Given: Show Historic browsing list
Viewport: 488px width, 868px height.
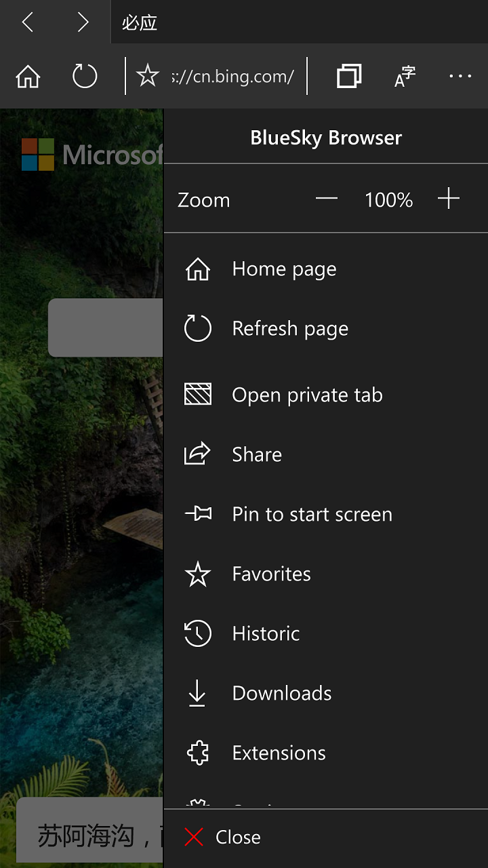Looking at the screenshot, I should 266,634.
